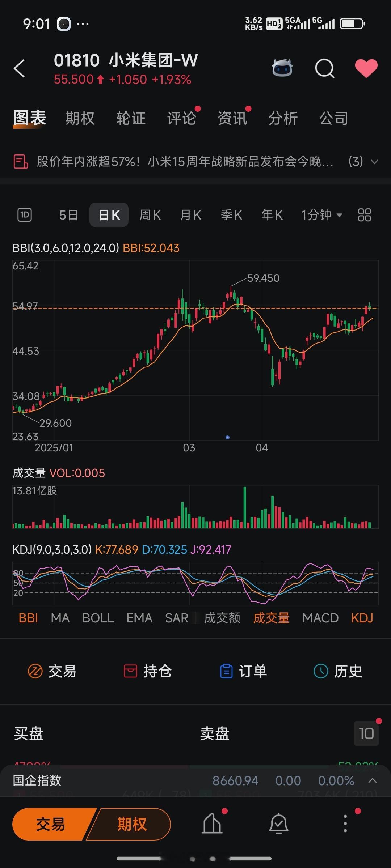Open the chart layout grid icon
This screenshot has width=391, height=868.
(364, 215)
